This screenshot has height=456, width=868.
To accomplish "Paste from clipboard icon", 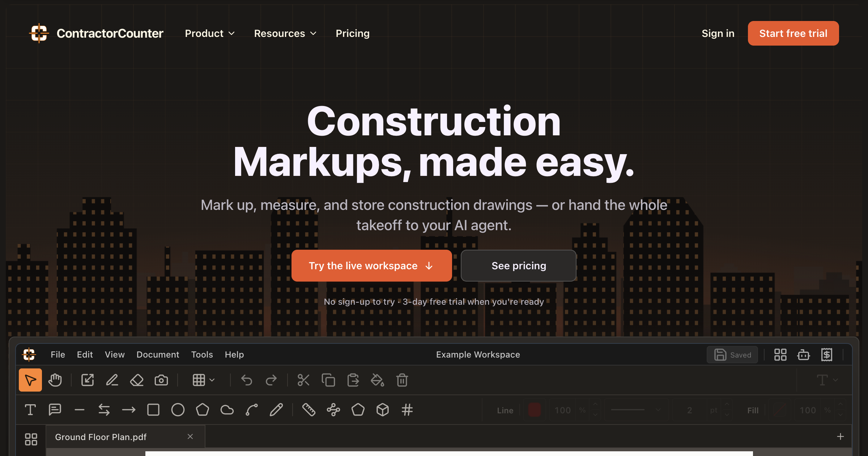I will click(353, 380).
